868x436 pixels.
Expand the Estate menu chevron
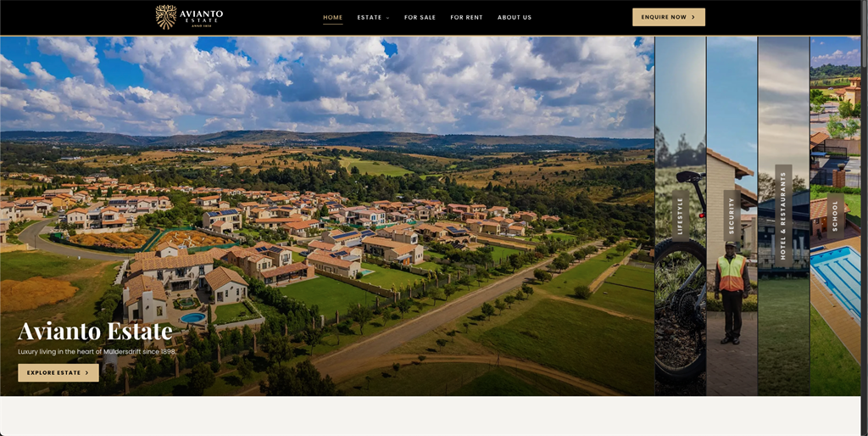click(387, 18)
